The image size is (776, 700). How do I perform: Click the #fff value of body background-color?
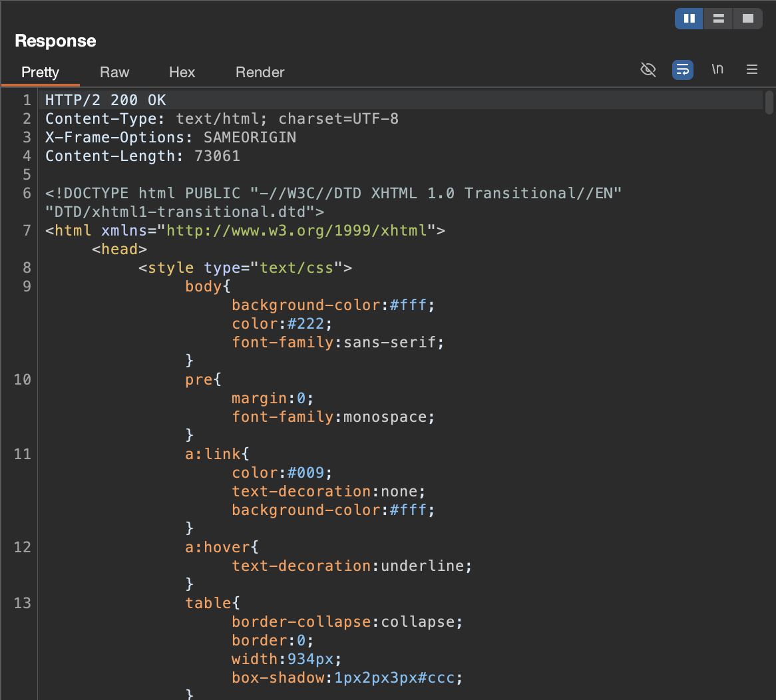click(409, 305)
